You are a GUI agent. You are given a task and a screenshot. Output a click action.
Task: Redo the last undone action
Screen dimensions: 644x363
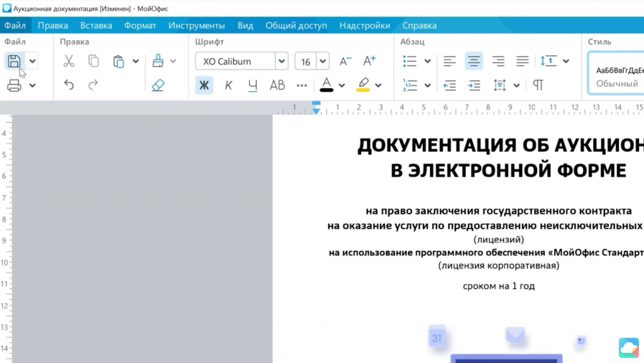click(93, 85)
